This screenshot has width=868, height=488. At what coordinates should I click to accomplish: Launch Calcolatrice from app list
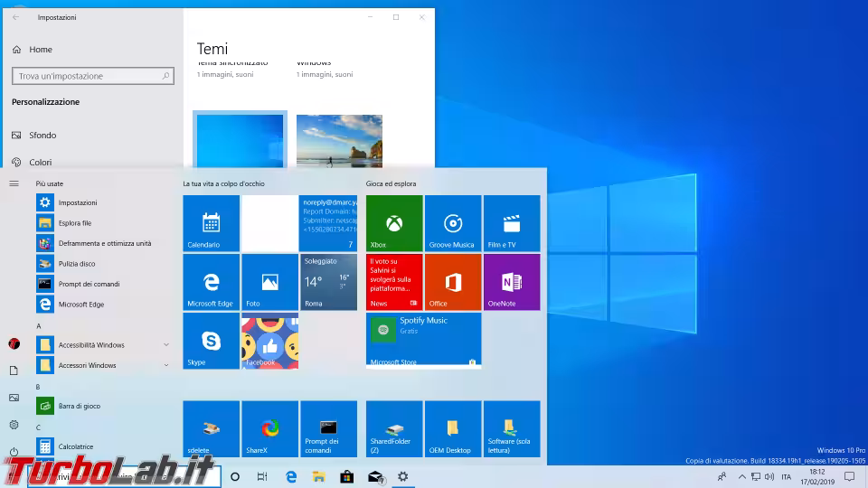tap(103, 446)
